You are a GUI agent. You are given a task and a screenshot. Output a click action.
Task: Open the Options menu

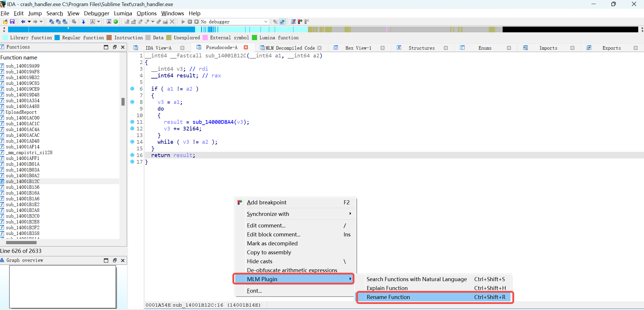(x=147, y=13)
